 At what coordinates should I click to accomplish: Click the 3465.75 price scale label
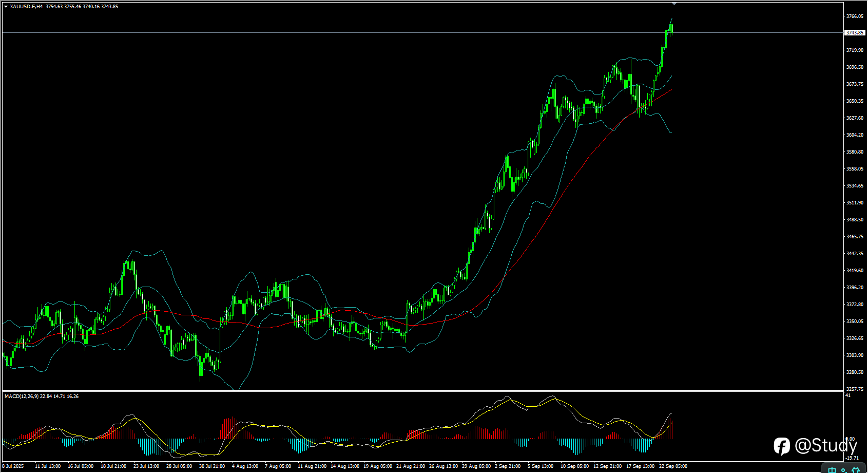pos(855,237)
